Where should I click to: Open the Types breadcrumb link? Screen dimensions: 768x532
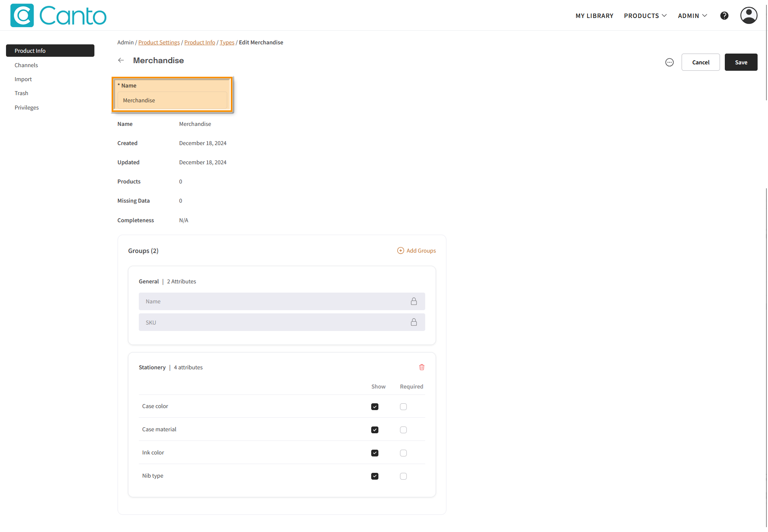pos(227,42)
